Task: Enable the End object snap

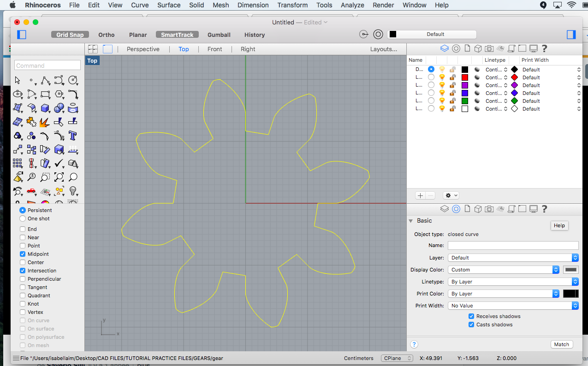Action: (x=23, y=229)
